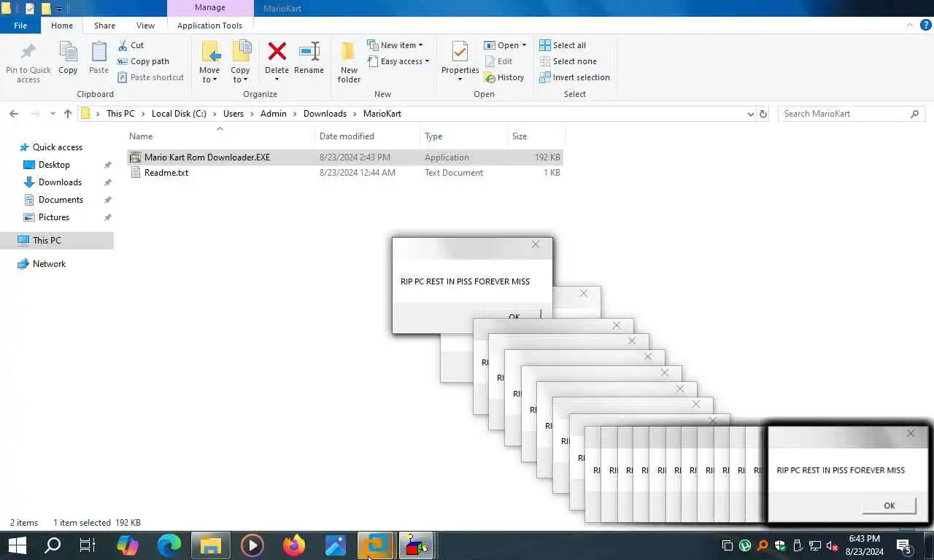Image resolution: width=934 pixels, height=560 pixels.
Task: Click the New folder icon
Action: (349, 52)
